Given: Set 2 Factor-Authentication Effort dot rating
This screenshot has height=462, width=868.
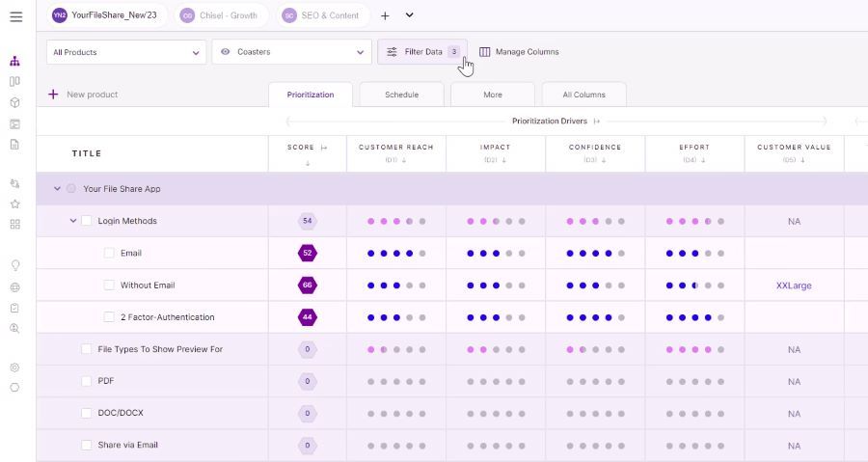Looking at the screenshot, I should [694, 317].
